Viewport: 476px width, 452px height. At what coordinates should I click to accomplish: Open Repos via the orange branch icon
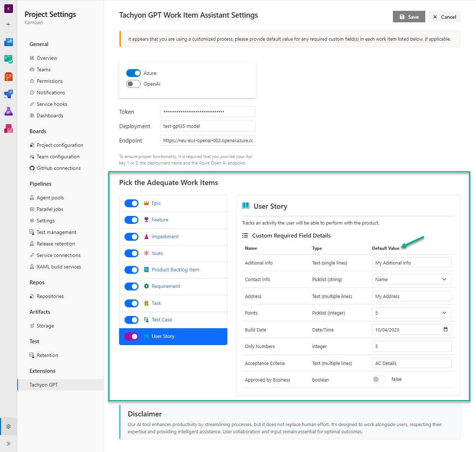pos(8,77)
